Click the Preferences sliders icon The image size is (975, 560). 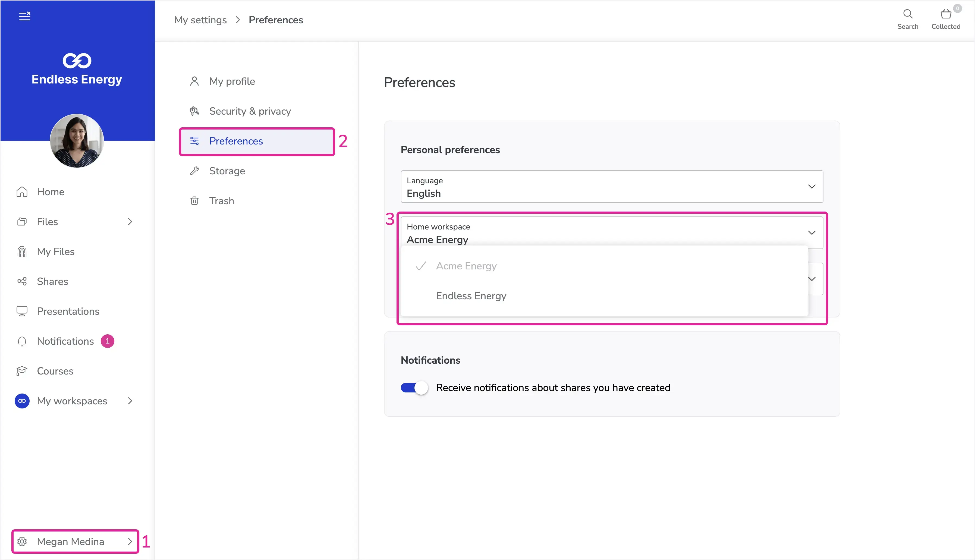coord(195,141)
